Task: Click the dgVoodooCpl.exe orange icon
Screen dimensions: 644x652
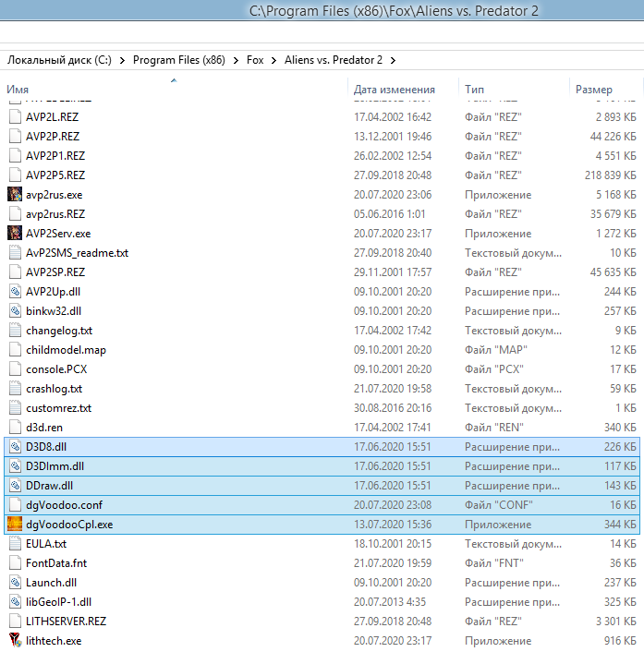Action: tap(15, 524)
